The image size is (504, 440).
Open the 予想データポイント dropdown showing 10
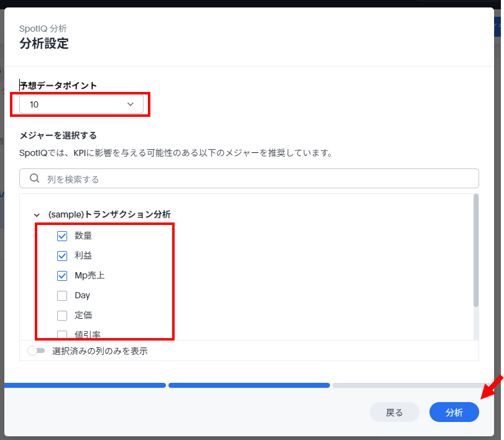point(81,104)
